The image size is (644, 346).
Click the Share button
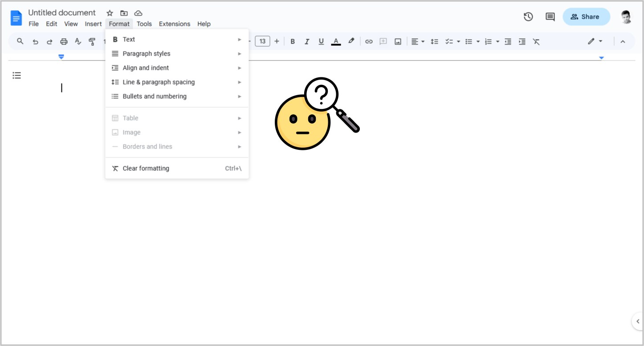tap(586, 16)
